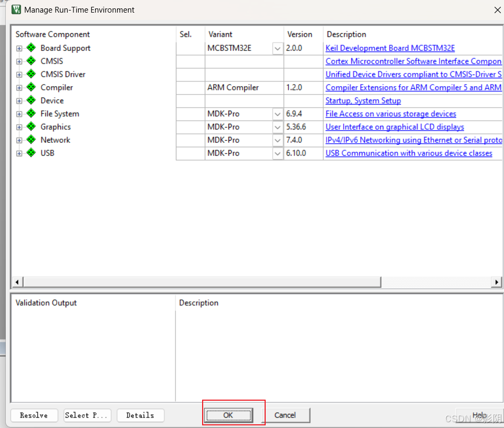
Task: Click the Compiler green diamond icon
Action: (x=31, y=87)
